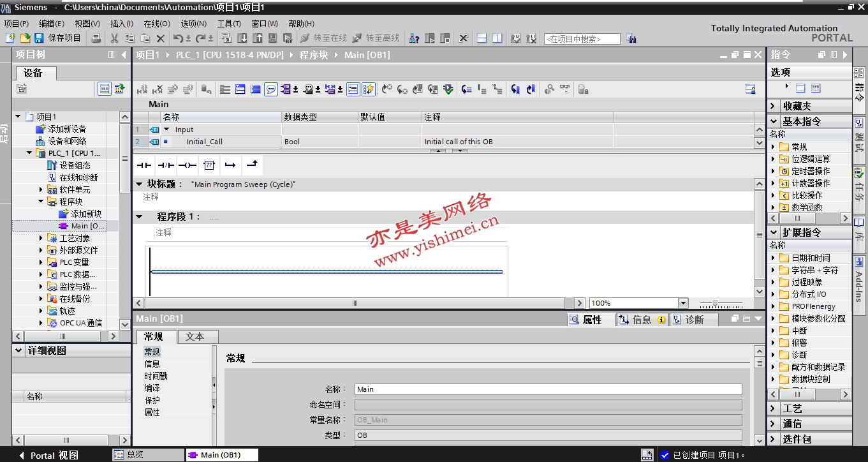Image resolution: width=868 pixels, height=462 pixels.
Task: Expand the 收藏夹 favorites section
Action: (774, 106)
